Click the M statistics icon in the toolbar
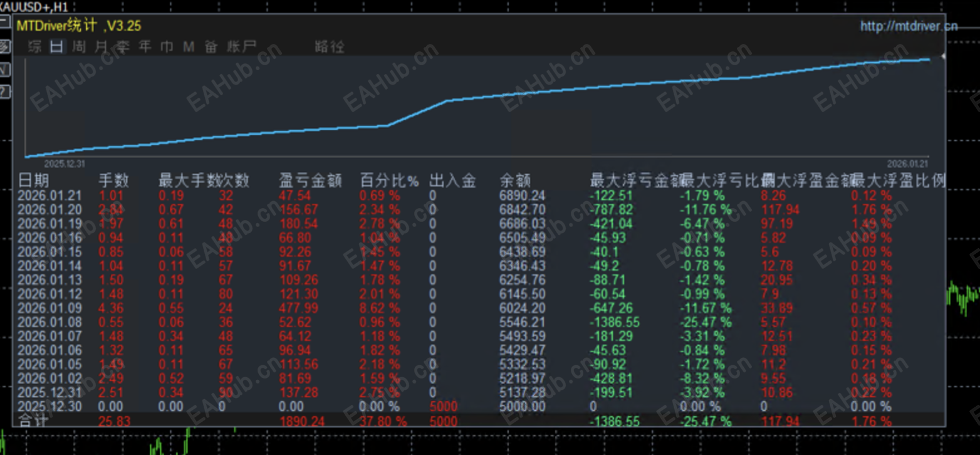 (x=189, y=46)
